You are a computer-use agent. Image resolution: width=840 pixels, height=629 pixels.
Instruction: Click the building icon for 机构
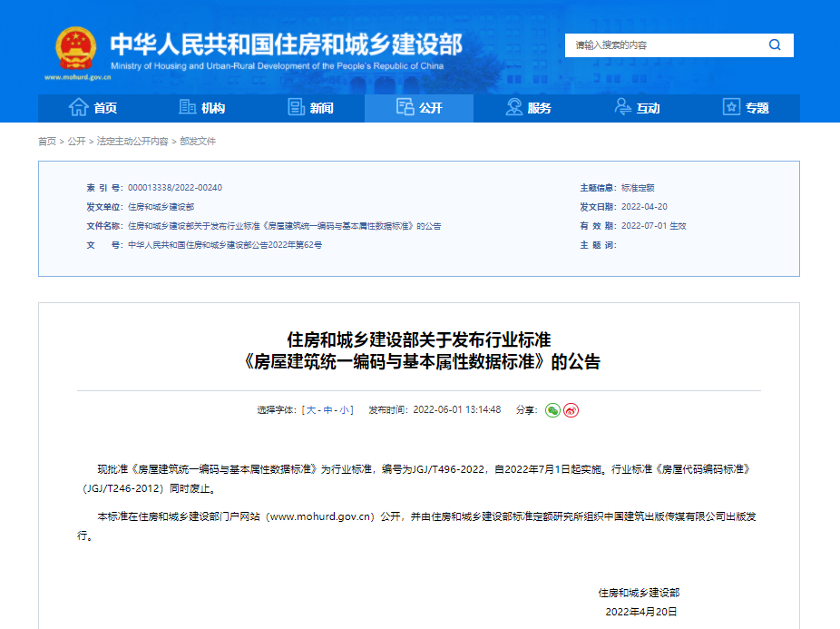[188, 108]
